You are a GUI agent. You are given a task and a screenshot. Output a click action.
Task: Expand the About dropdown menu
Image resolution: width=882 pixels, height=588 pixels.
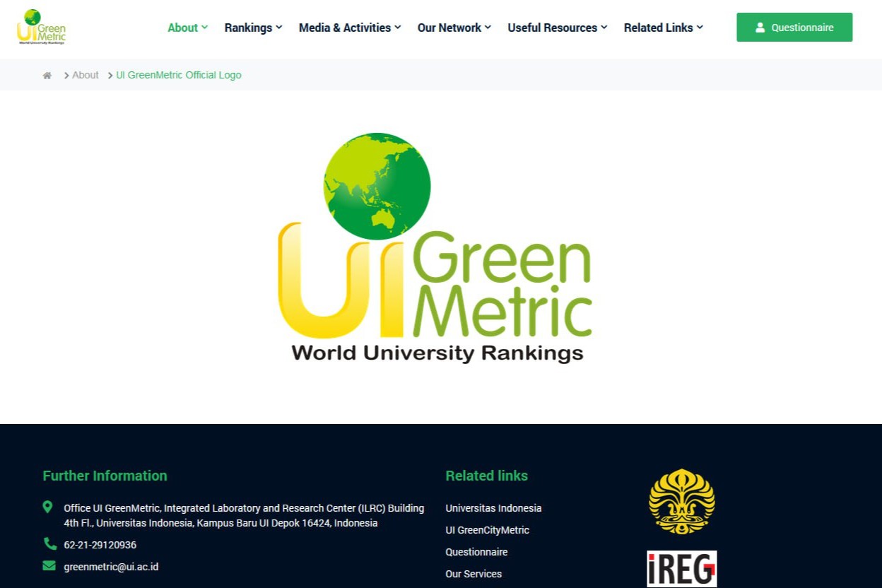click(x=187, y=28)
